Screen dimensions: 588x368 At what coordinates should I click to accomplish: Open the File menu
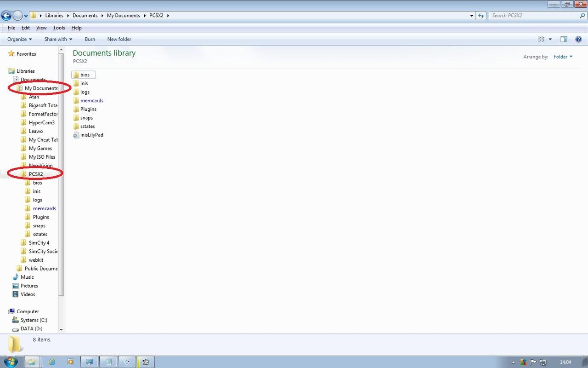click(x=11, y=28)
